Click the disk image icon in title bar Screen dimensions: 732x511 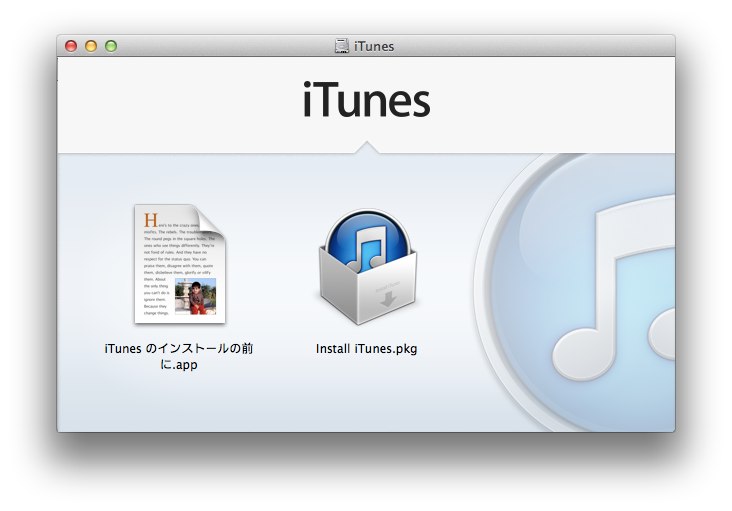[342, 46]
